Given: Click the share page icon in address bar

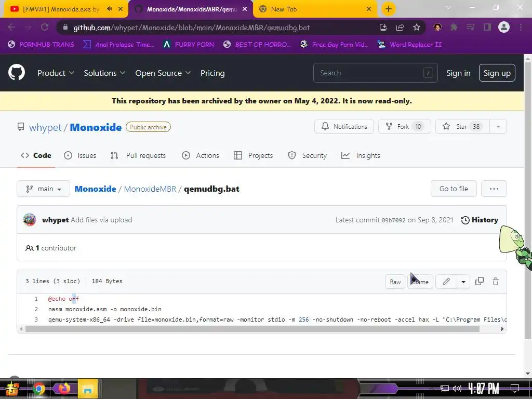Looking at the screenshot, I should click(400, 28).
